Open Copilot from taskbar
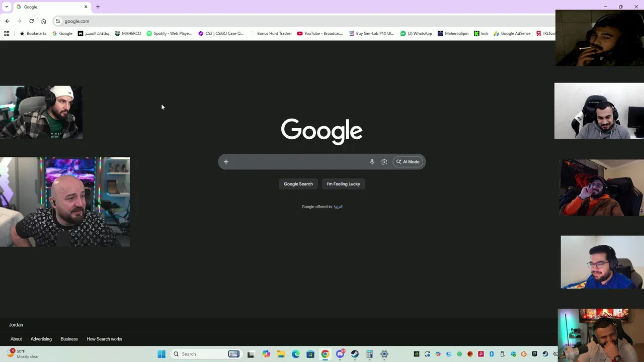This screenshot has width=644, height=362. tap(266, 354)
